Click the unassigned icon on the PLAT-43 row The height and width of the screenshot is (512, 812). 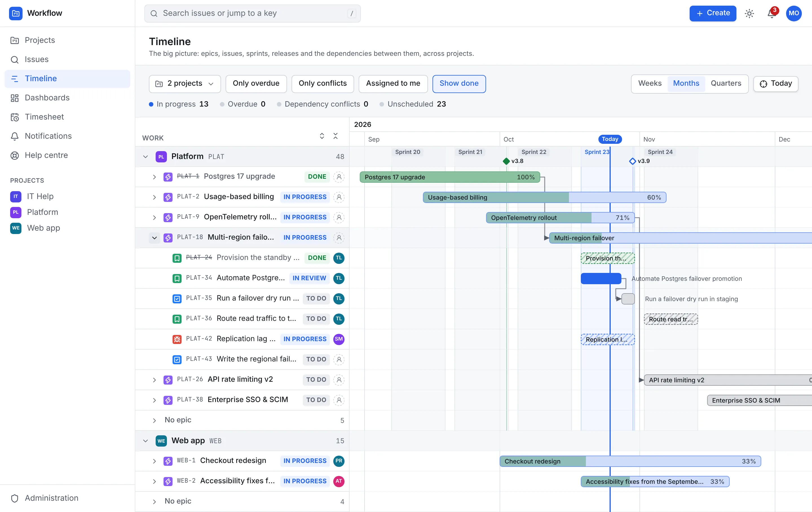coord(339,359)
